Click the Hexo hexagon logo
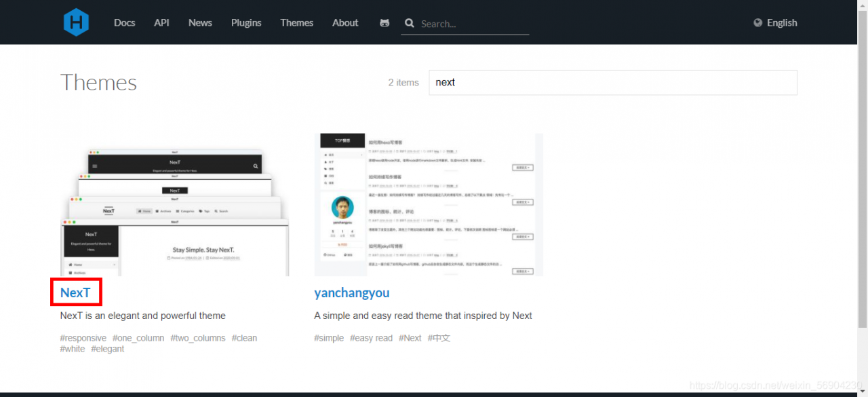 [x=76, y=22]
